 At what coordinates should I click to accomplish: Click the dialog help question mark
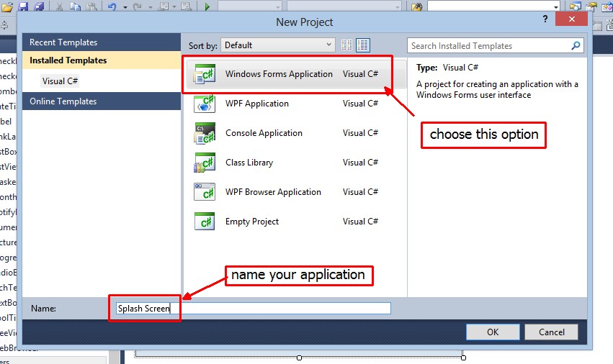(545, 19)
